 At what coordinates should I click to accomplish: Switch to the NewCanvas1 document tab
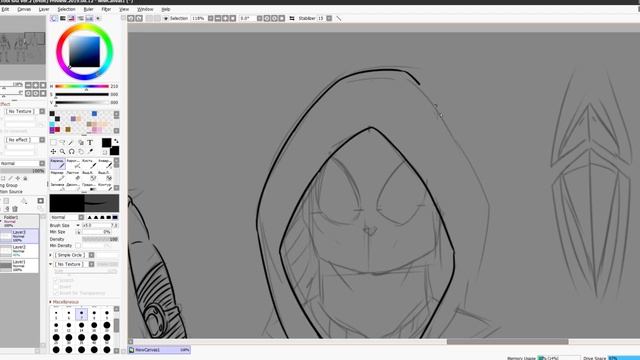click(160, 350)
